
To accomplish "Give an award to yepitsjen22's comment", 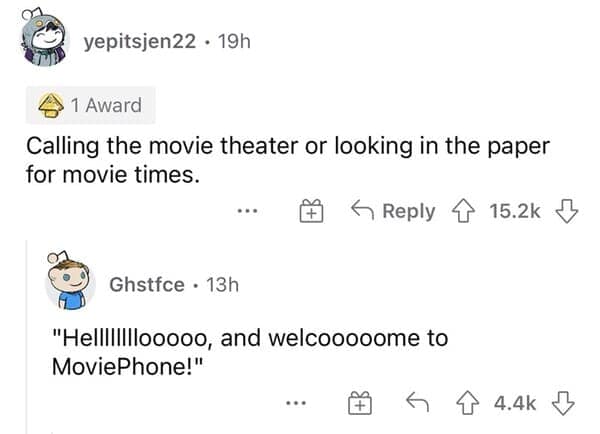I will [311, 212].
